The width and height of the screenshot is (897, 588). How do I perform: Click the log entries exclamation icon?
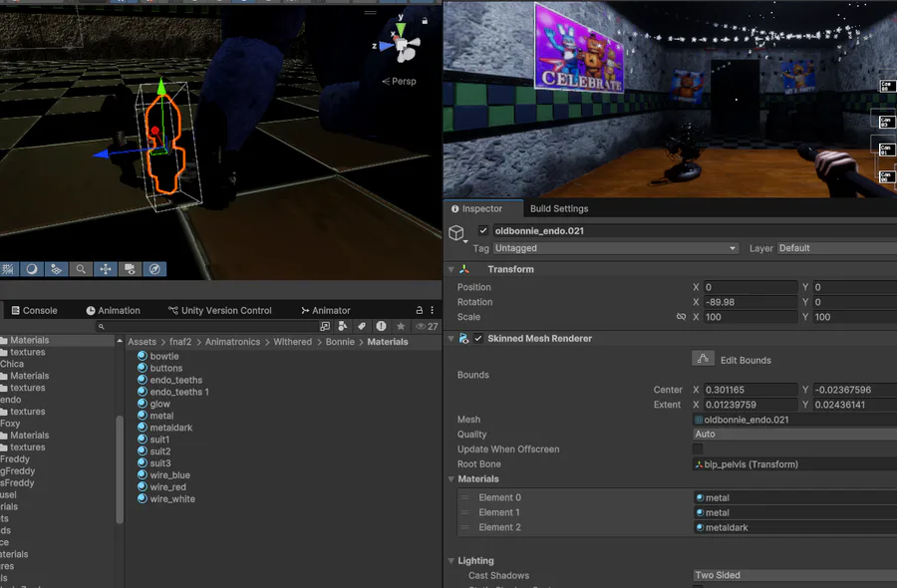coord(381,326)
